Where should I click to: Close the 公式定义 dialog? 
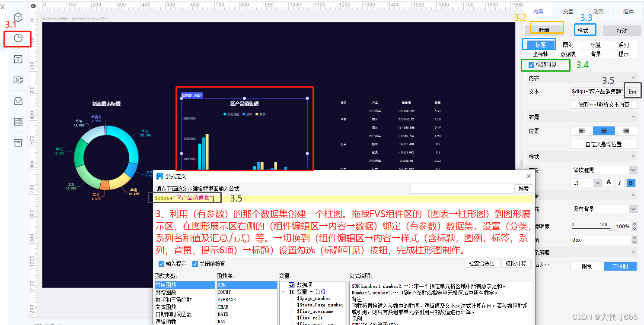pyautogui.click(x=529, y=176)
